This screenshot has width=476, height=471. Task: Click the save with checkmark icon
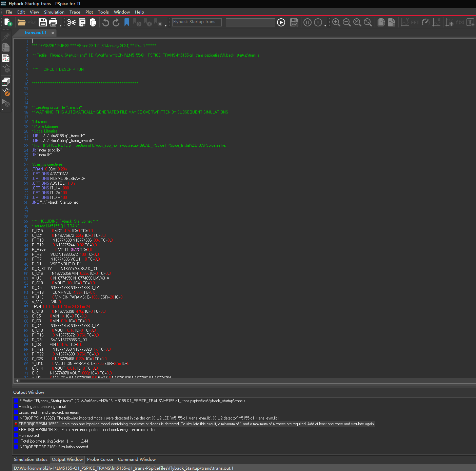coord(294,22)
